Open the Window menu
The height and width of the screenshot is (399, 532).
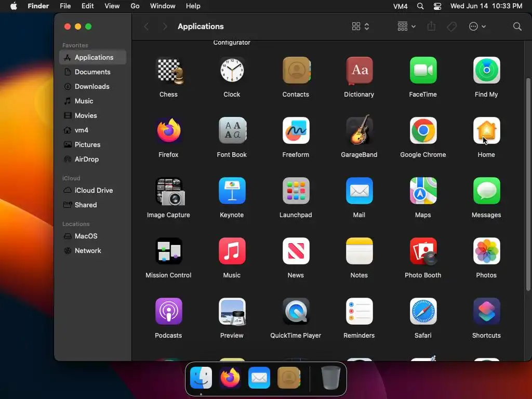[x=163, y=6]
